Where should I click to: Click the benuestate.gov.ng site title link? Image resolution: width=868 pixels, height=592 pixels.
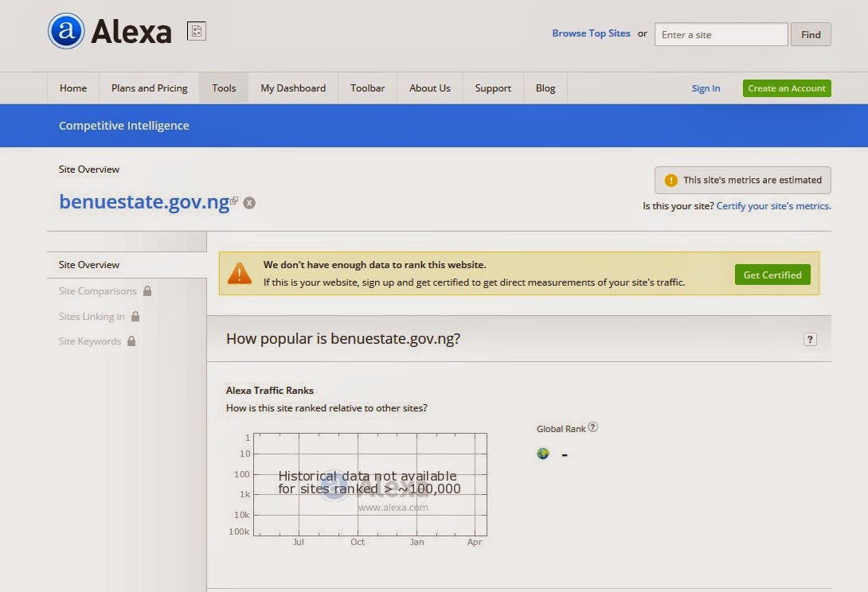[144, 202]
